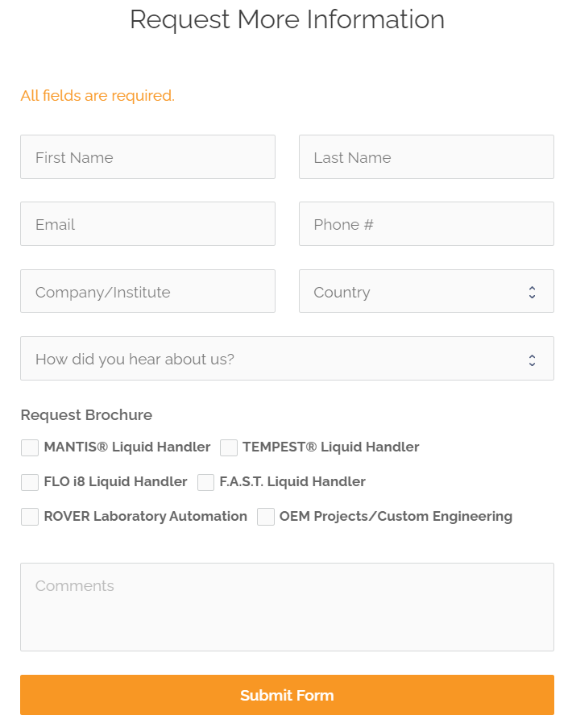This screenshot has height=728, width=572.
Task: Focus the First Name text field
Action: coord(147,157)
